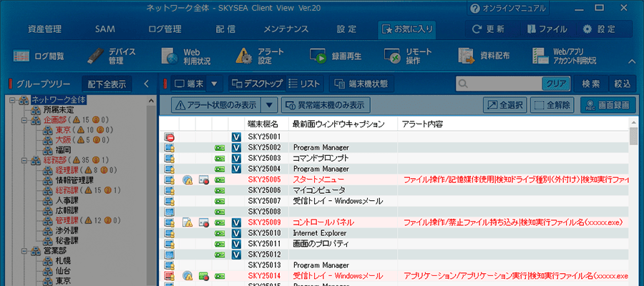The height and width of the screenshot is (286, 644).
Task: Open the gear 設定 button at top right
Action: pos(599,29)
